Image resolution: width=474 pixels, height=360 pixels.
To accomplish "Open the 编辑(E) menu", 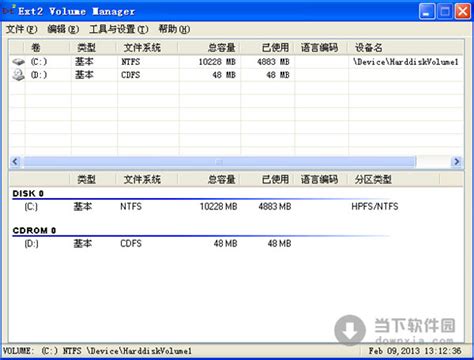I will click(63, 29).
